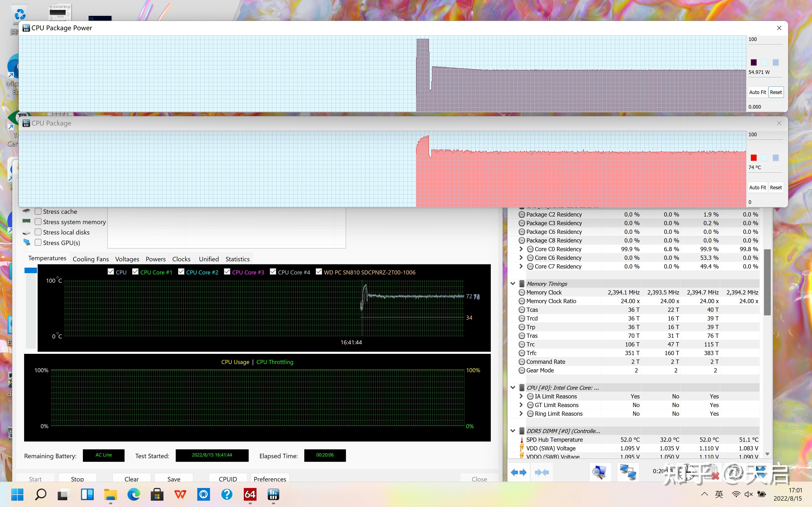
Task: Collapse the Memory Timings section
Action: click(x=513, y=283)
